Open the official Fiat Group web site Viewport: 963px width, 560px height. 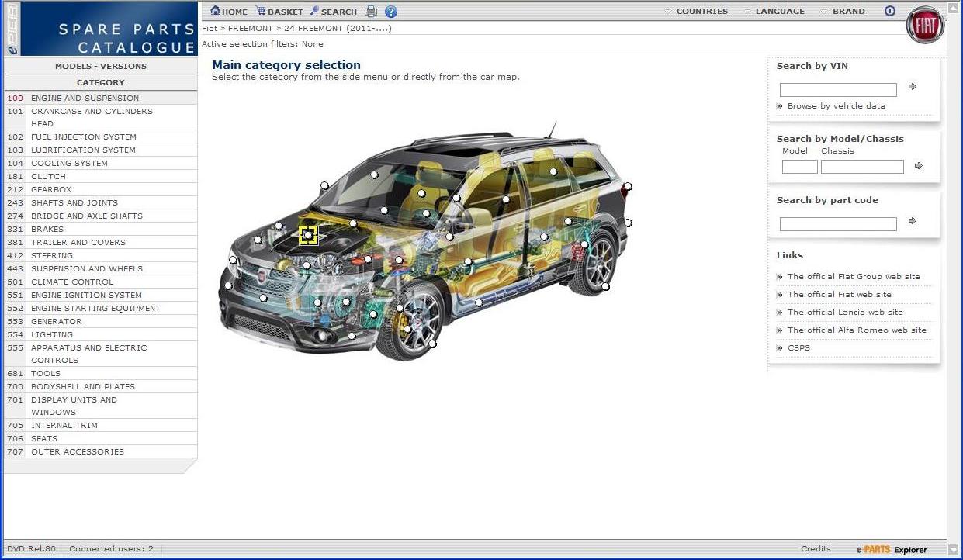coord(854,277)
